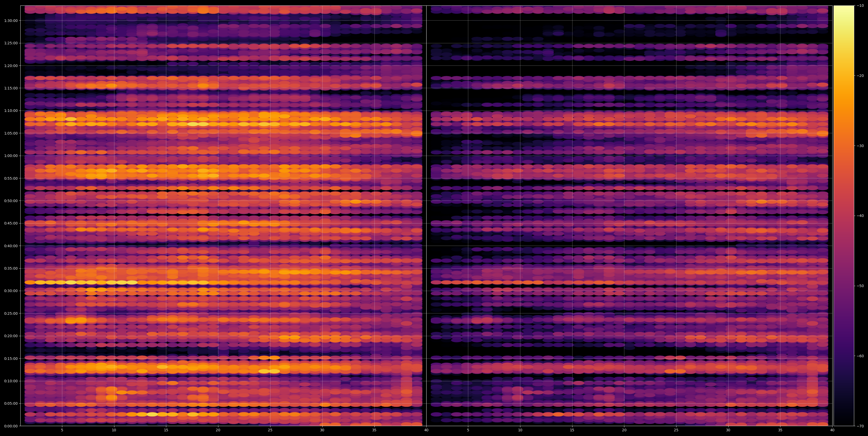
Task: Select the 0:10:00 y-axis tick label
Action: pyautogui.click(x=11, y=381)
